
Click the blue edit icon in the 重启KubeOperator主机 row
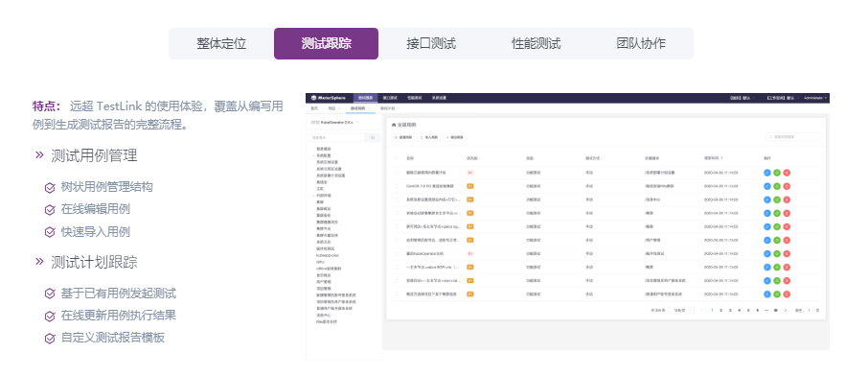[767, 253]
